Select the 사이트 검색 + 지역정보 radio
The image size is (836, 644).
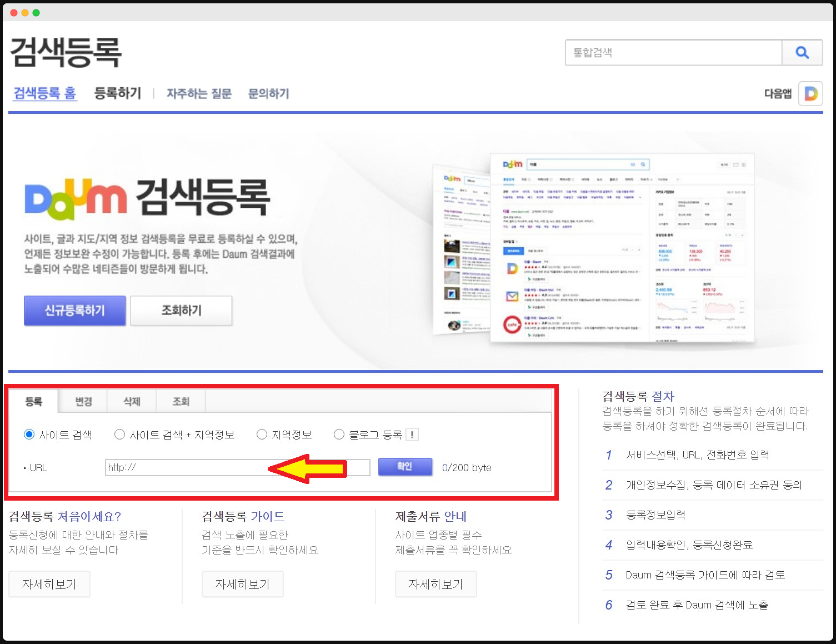point(119,435)
